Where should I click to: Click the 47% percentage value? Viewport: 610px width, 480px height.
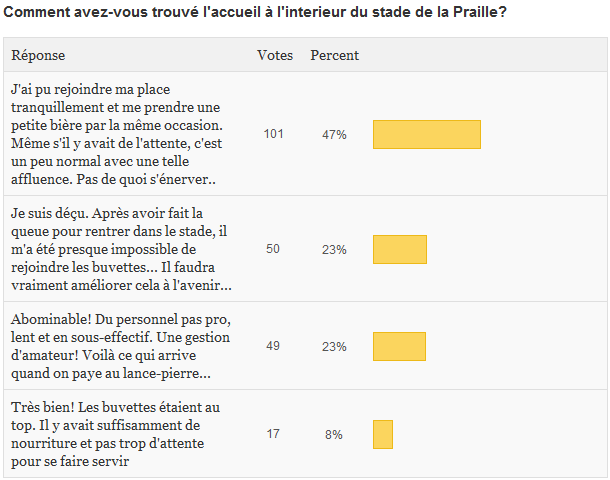334,134
